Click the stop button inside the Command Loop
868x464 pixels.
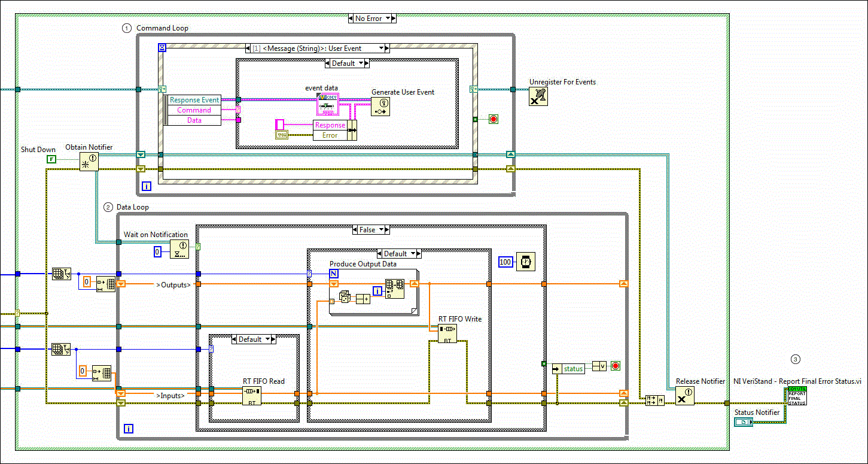[x=492, y=119]
